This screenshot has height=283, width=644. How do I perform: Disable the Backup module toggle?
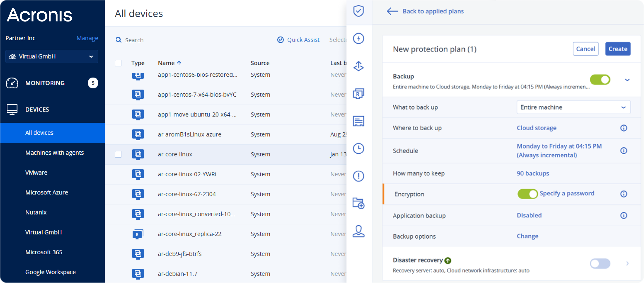pos(600,80)
